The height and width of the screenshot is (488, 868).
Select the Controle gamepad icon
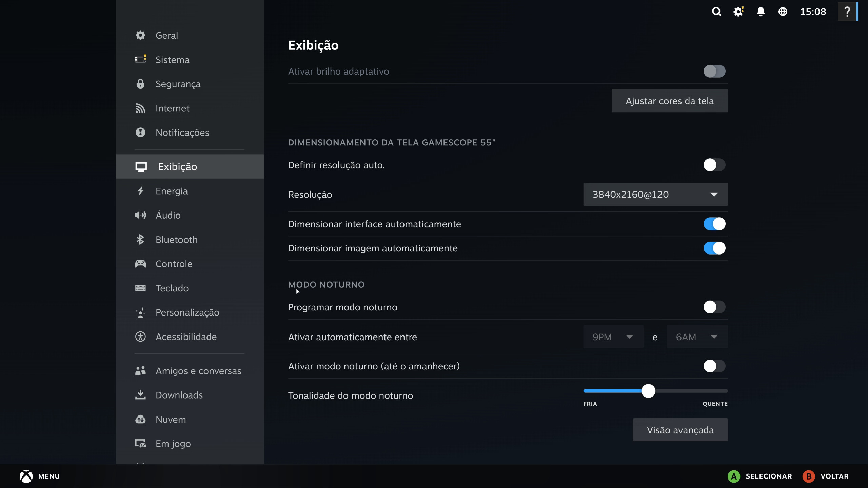click(141, 264)
